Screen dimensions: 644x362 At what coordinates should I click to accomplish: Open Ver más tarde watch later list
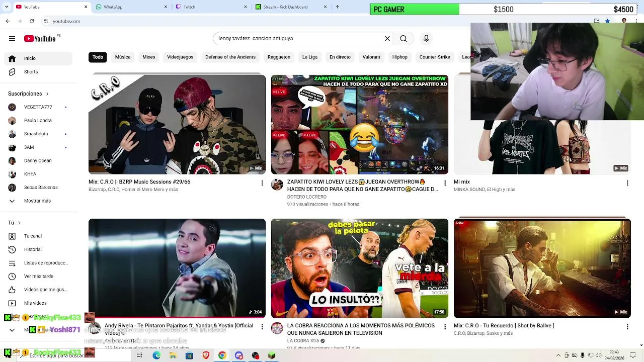click(39, 276)
